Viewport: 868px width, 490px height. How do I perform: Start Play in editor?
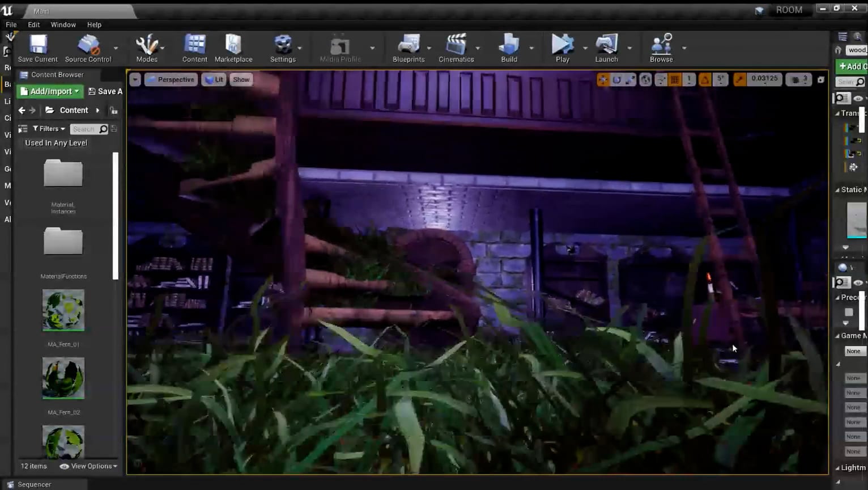[x=563, y=48]
